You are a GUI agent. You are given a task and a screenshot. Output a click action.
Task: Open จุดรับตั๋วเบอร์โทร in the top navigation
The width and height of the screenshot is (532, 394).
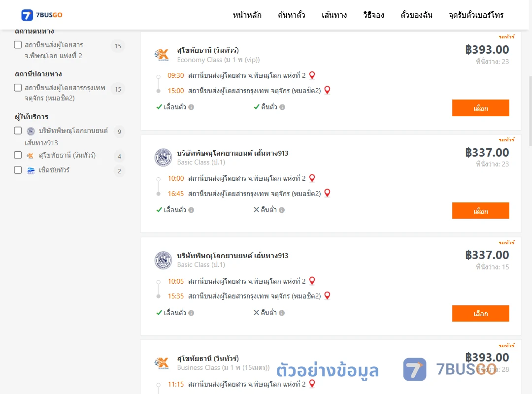(476, 15)
